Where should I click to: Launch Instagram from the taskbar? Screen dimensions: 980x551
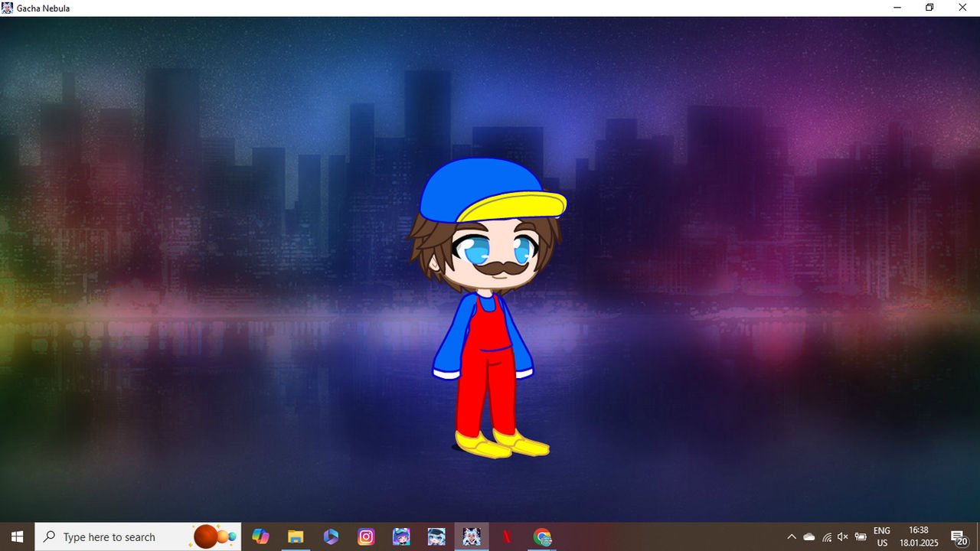[366, 536]
